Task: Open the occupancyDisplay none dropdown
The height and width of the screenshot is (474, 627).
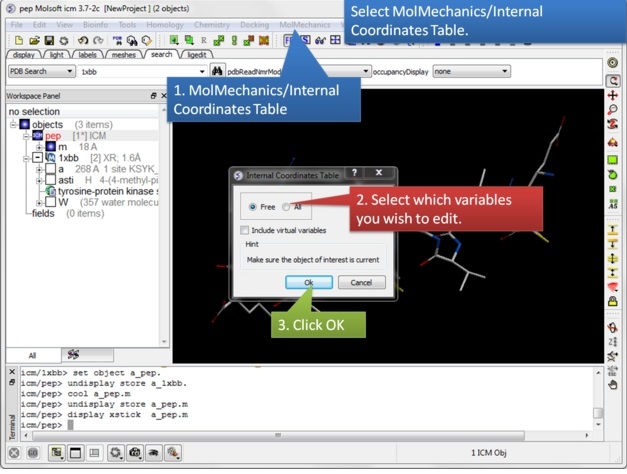Action: [470, 72]
